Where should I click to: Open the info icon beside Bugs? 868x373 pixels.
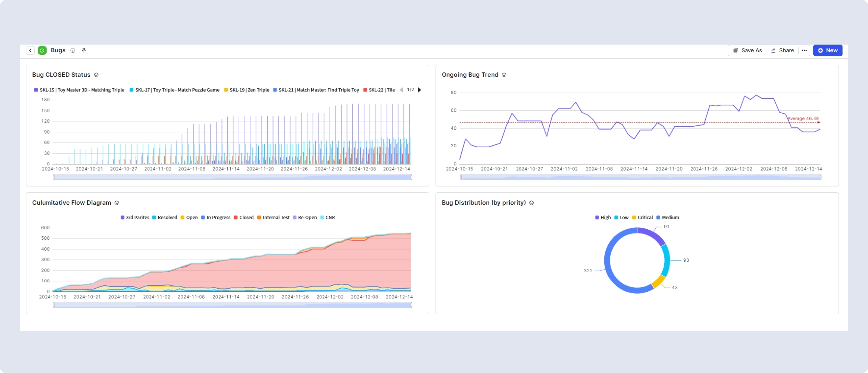[72, 50]
